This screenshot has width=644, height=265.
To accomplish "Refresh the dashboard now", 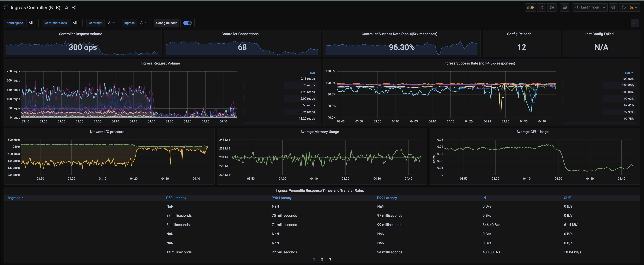I will 624,7.
